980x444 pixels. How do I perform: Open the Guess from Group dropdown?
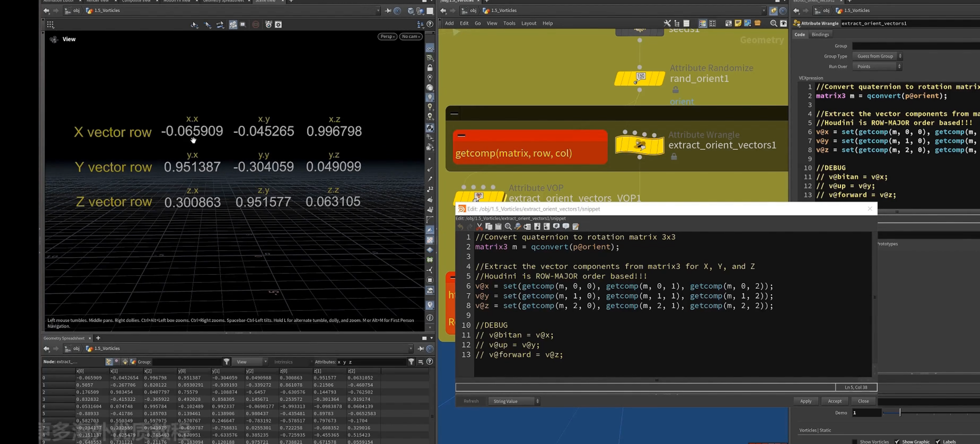tap(877, 56)
